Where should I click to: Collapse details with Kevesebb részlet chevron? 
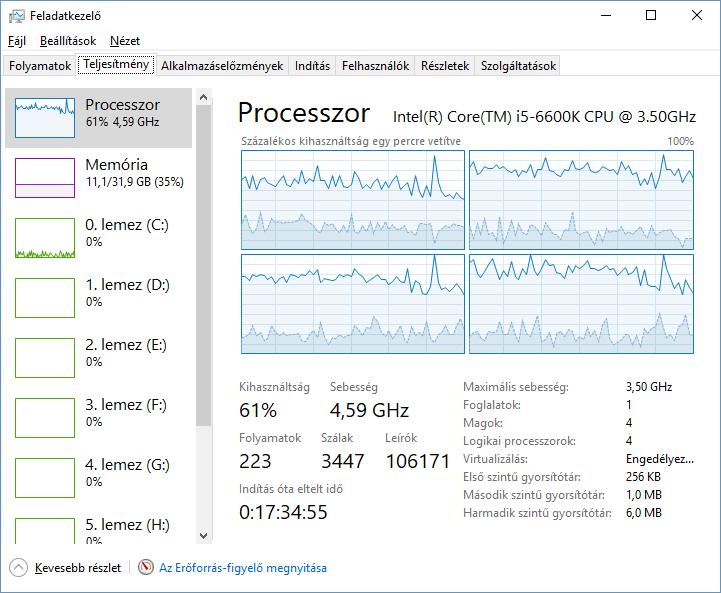19,568
